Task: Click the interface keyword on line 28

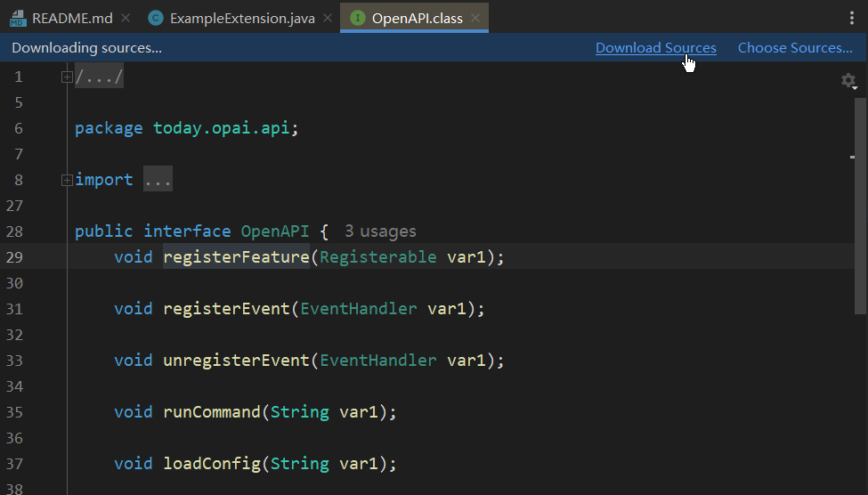Action: (x=187, y=231)
